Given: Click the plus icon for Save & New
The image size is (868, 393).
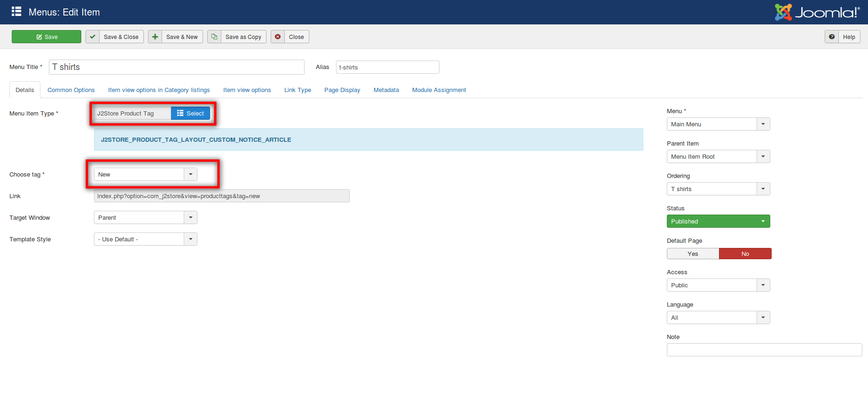Looking at the screenshot, I should coord(155,37).
